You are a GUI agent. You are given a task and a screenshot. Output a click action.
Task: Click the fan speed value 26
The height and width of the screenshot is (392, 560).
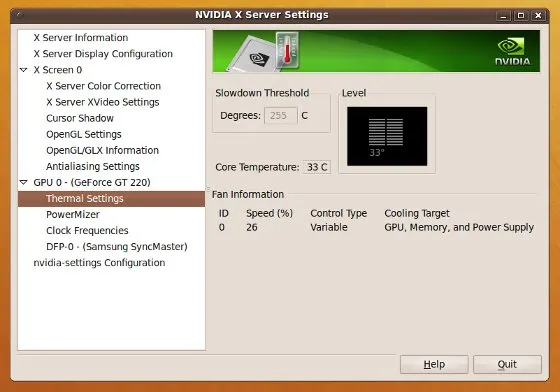pyautogui.click(x=251, y=227)
